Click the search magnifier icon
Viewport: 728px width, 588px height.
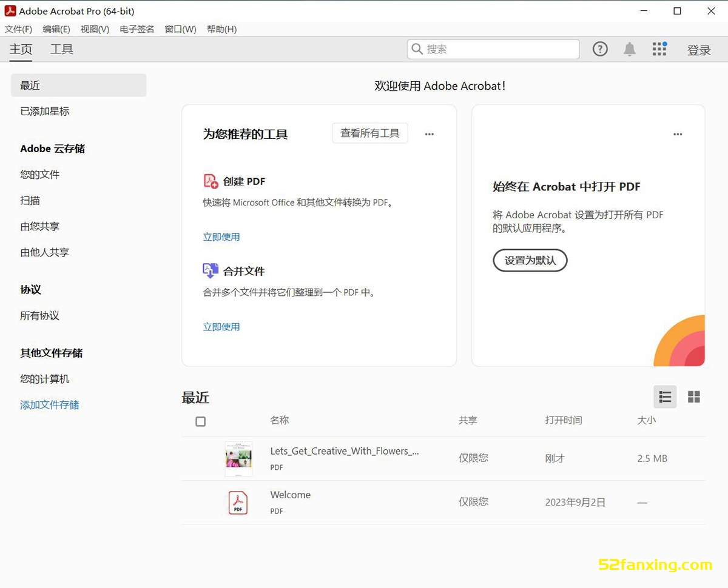click(417, 49)
